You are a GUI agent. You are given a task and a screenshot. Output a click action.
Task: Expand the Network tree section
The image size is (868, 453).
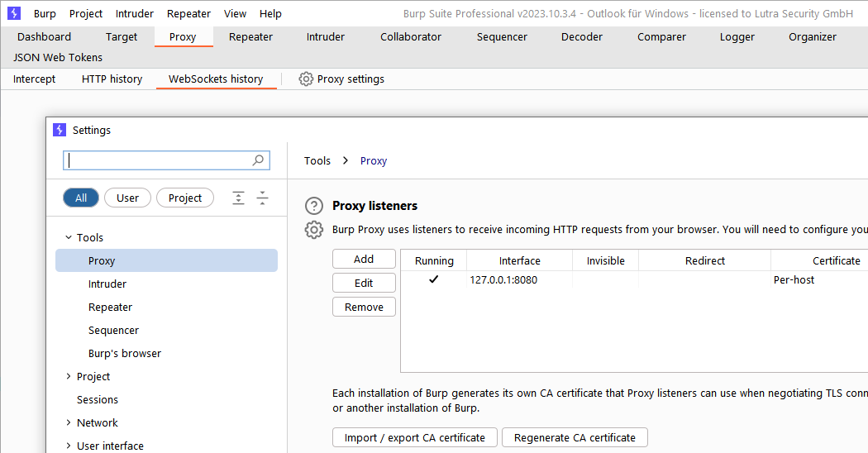click(69, 422)
